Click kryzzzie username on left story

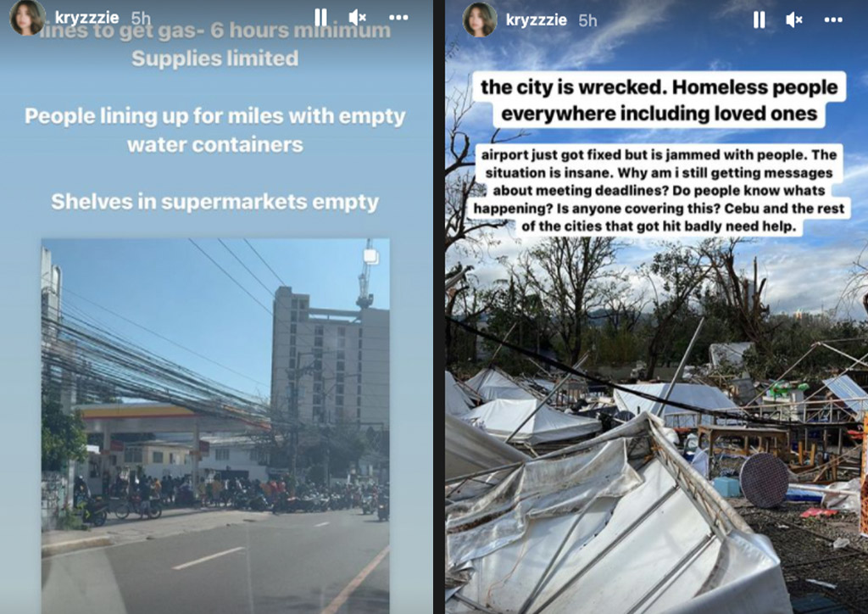86,19
